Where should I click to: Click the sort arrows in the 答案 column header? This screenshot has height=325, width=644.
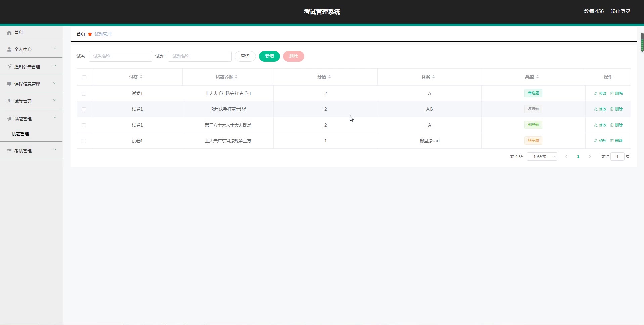(x=434, y=77)
